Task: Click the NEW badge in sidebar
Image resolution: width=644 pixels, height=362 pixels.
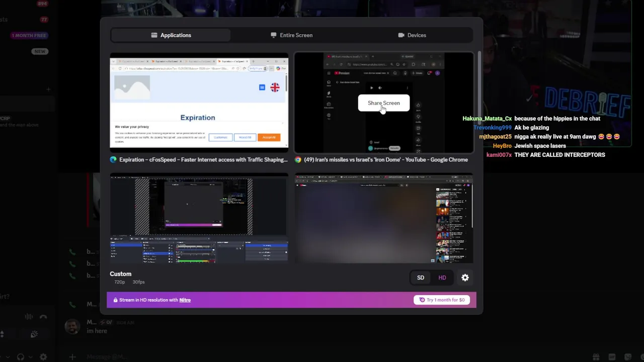Action: point(40,51)
